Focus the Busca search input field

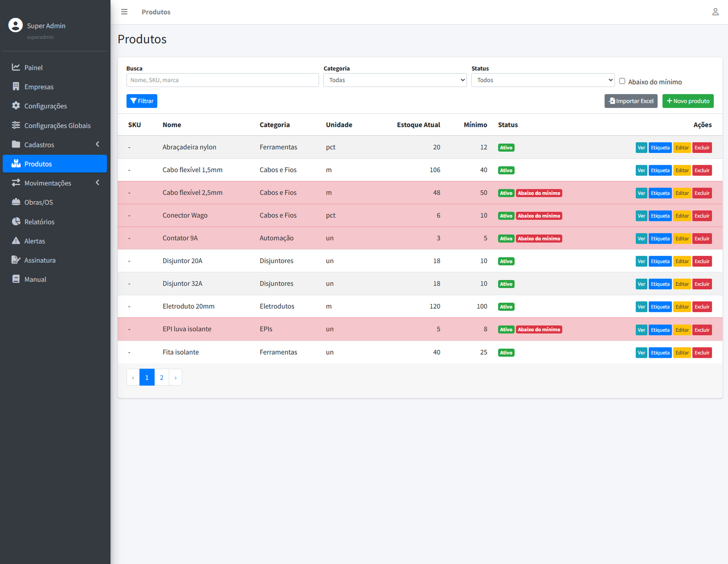tap(222, 80)
